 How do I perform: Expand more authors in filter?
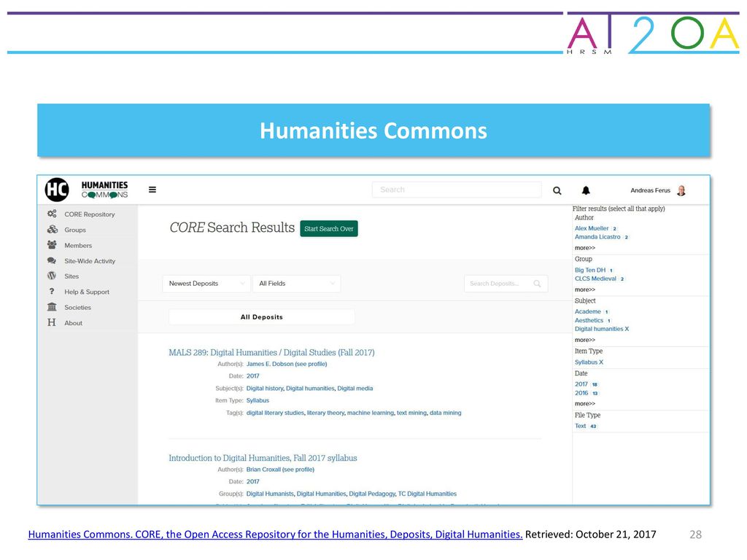click(x=585, y=248)
